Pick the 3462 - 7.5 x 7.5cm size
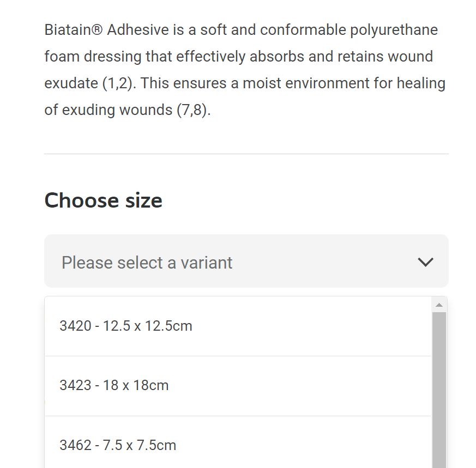This screenshot has height=468, width=476. point(118,445)
